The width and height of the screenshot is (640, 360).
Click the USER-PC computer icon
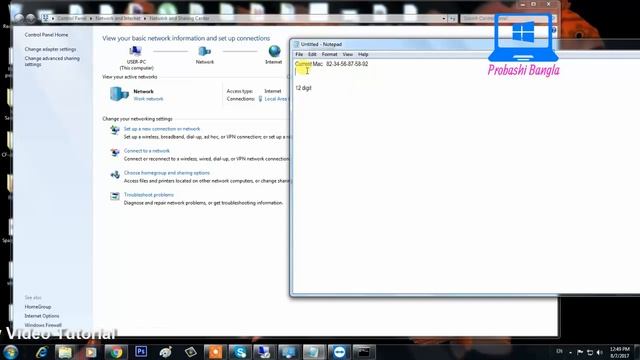(135, 51)
